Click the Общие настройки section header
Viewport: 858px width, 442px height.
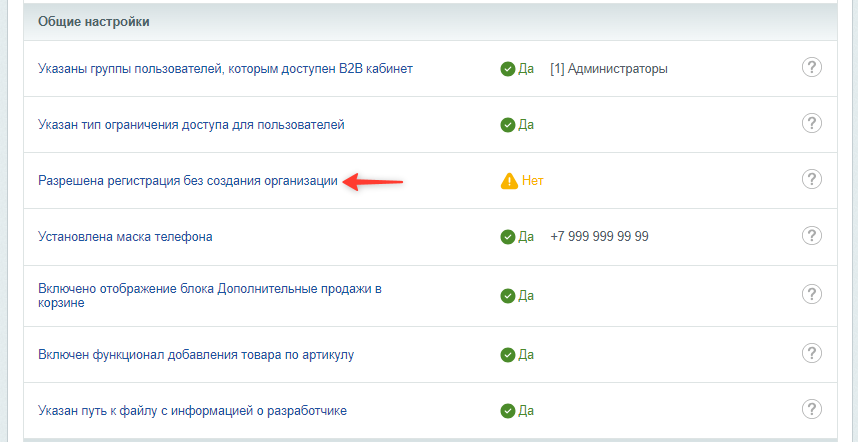point(431,22)
